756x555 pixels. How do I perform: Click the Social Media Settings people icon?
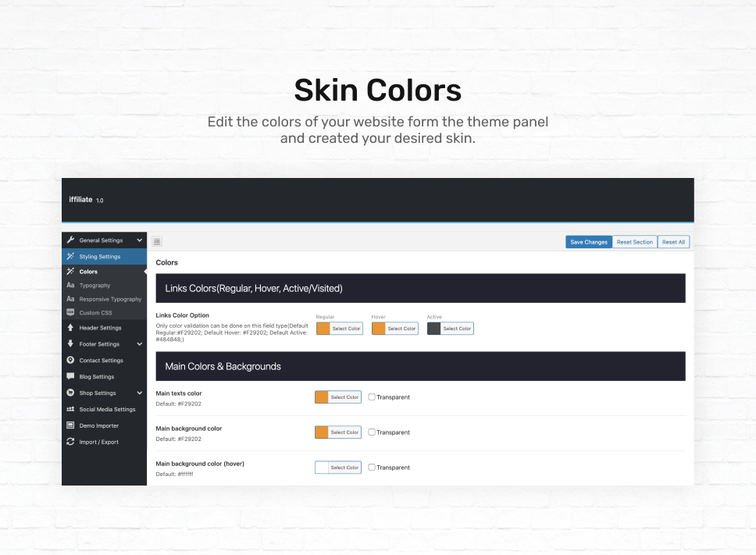(x=71, y=409)
